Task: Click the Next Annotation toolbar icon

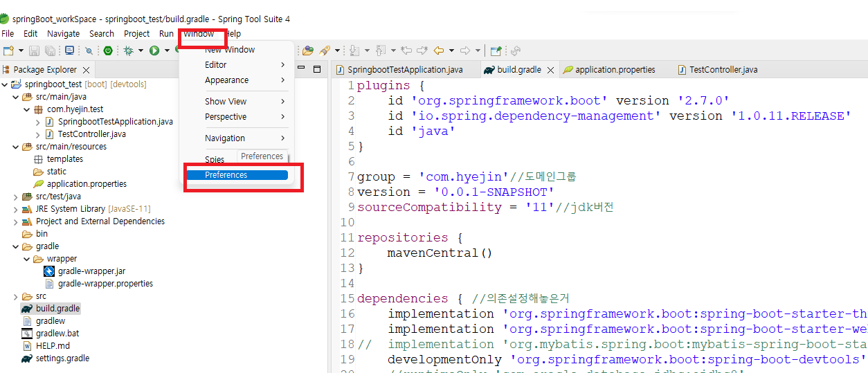Action: coord(355,51)
